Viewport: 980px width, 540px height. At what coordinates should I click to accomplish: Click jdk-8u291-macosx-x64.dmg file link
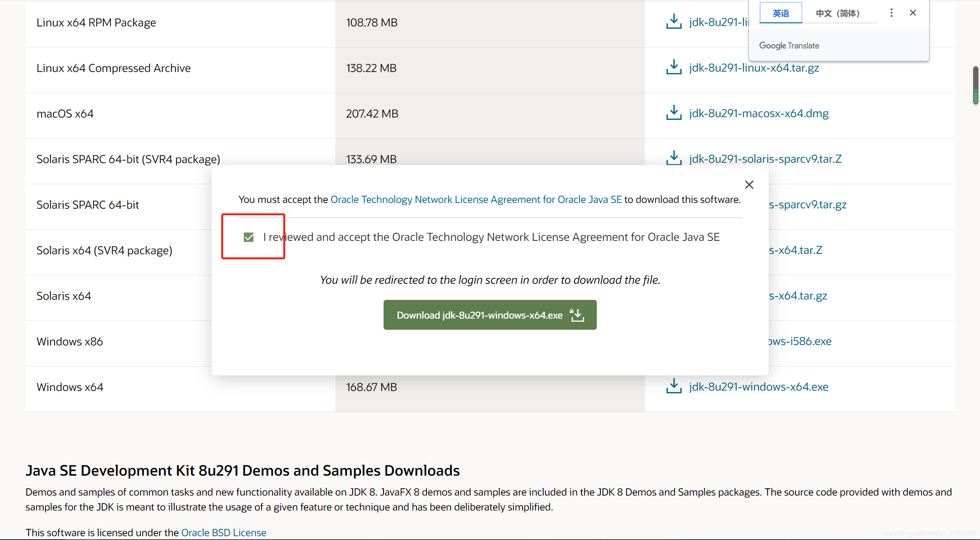758,113
